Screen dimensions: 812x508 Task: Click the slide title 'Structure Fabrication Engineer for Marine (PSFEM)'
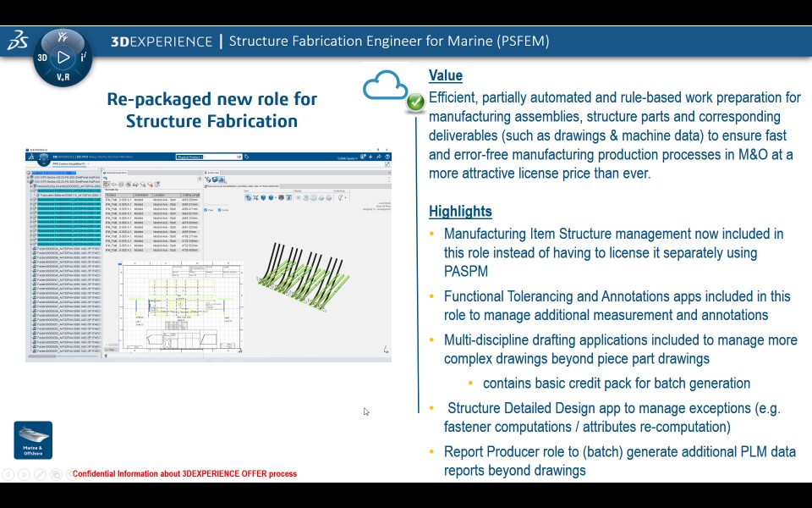(389, 41)
